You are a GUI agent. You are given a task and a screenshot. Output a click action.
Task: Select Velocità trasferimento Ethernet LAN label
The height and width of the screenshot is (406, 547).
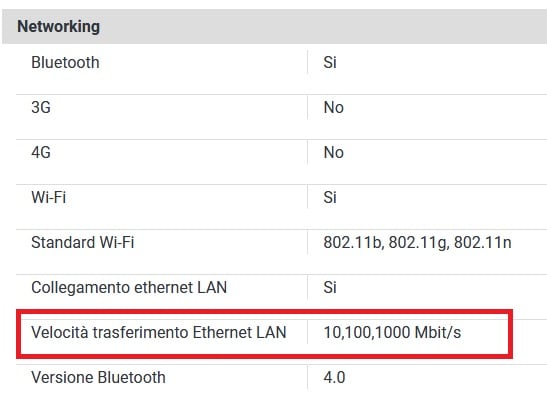tap(159, 332)
